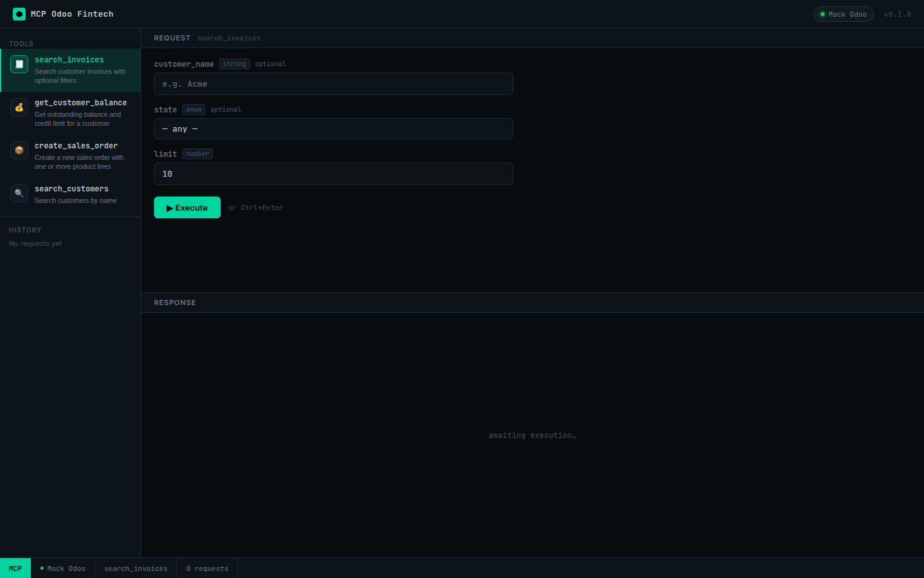The image size is (924, 578).
Task: Open the state dropdown showing any
Action: click(334, 129)
